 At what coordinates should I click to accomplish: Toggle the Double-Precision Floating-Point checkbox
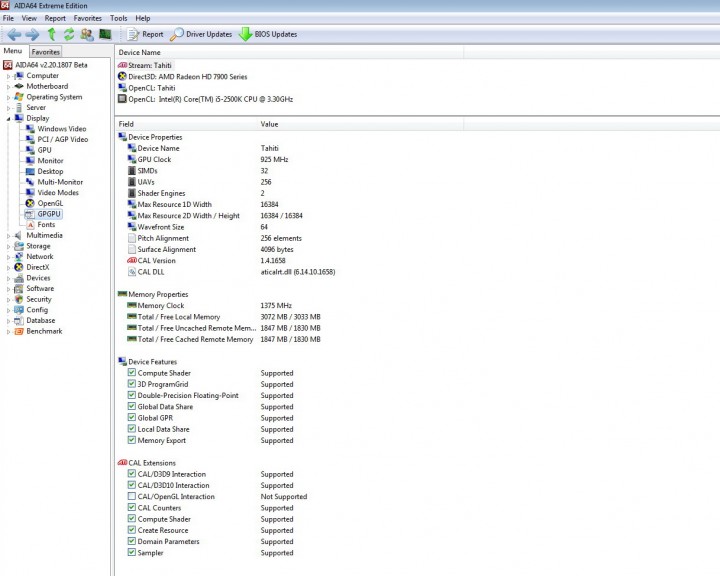click(132, 395)
